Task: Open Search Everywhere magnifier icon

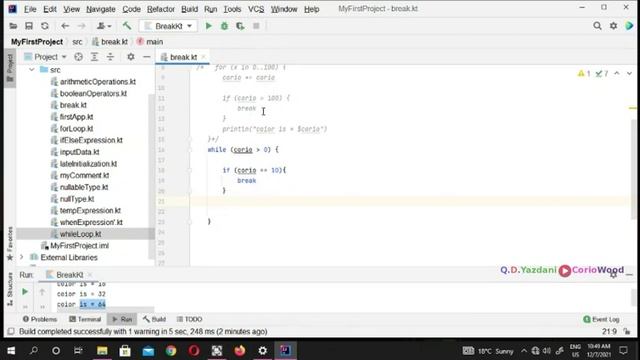Action: coord(597,26)
